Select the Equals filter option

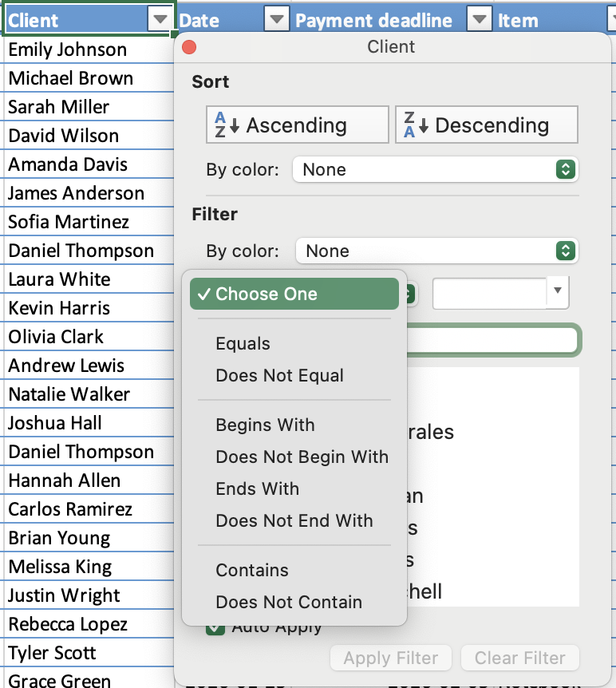point(243,344)
